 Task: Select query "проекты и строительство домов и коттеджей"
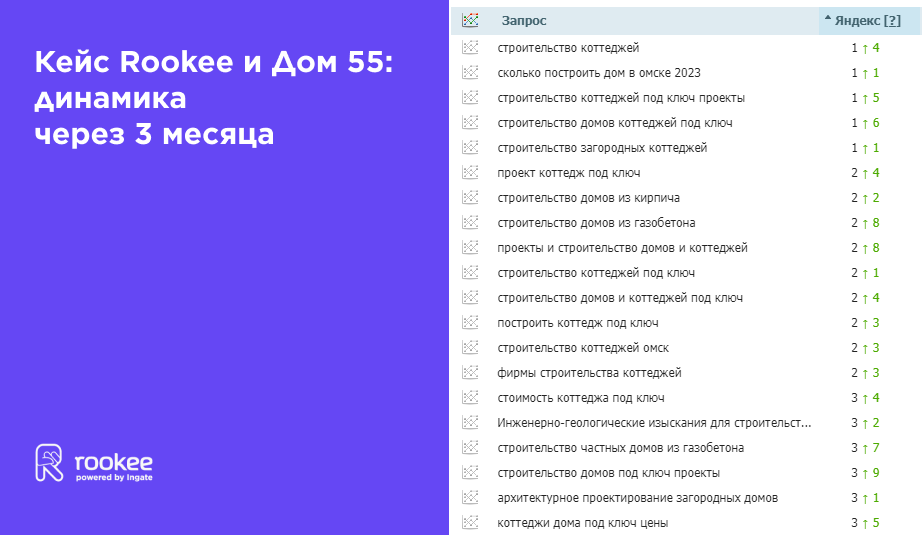[623, 248]
